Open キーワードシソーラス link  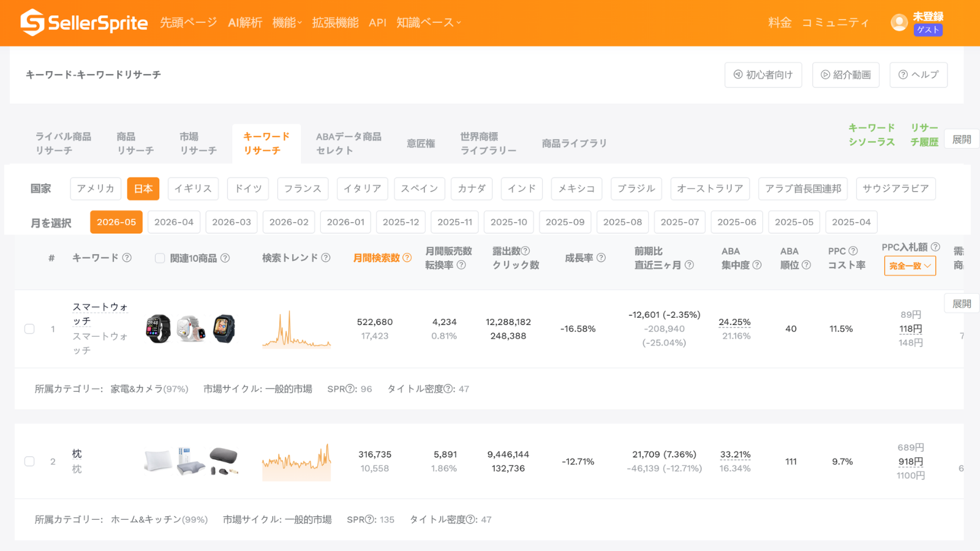click(x=872, y=135)
